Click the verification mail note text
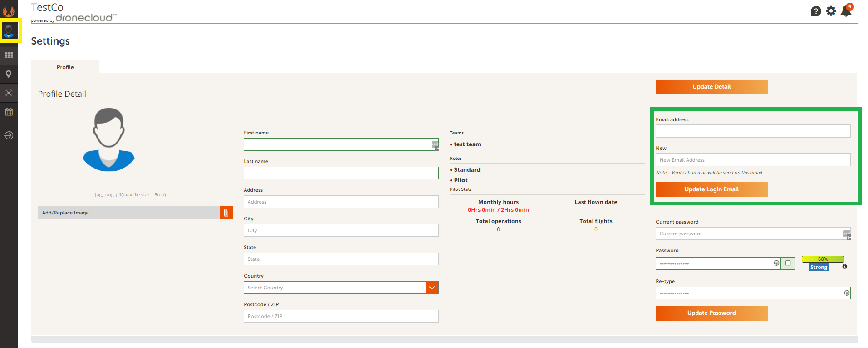Viewport: 868px width, 348px height. (x=709, y=173)
